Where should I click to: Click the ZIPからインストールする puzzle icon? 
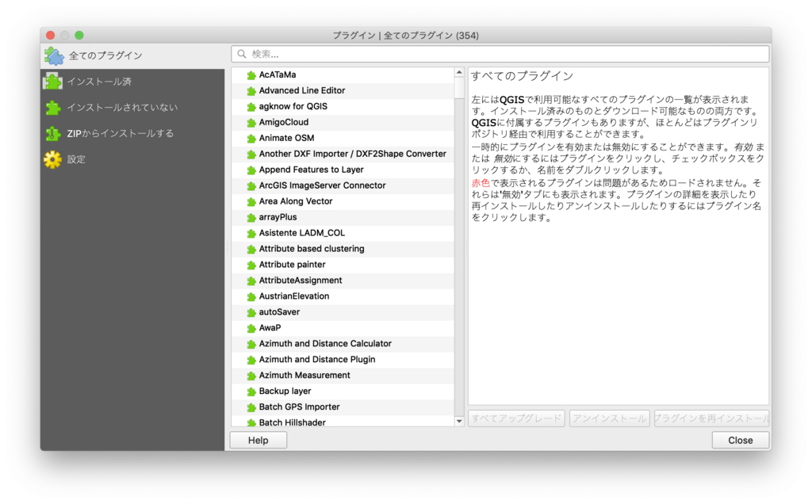point(52,133)
